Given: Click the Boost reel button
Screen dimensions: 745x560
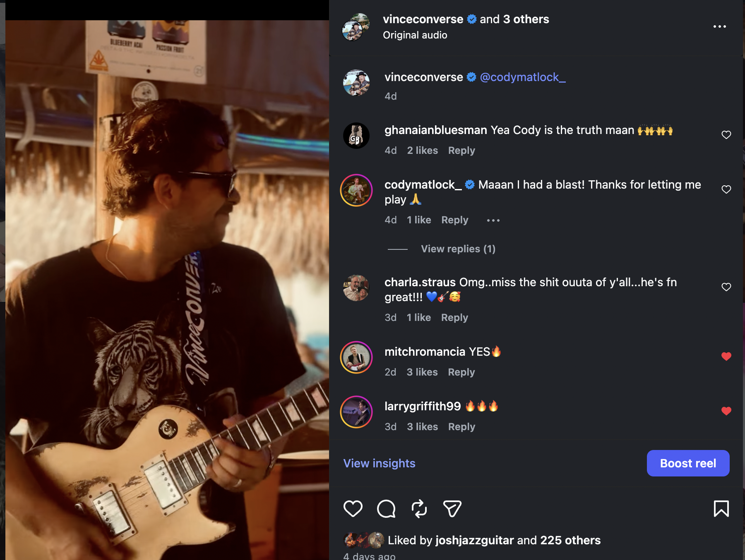Looking at the screenshot, I should (688, 463).
